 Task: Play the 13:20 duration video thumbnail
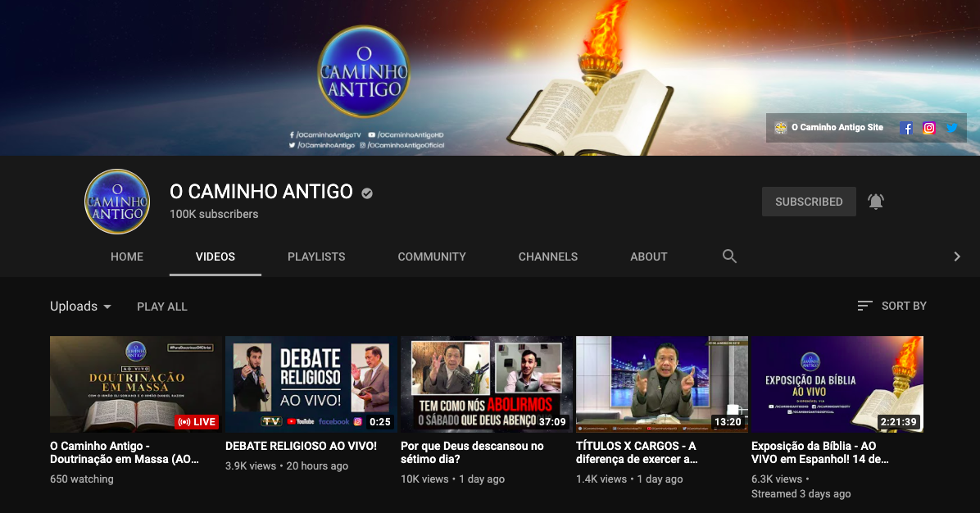662,384
